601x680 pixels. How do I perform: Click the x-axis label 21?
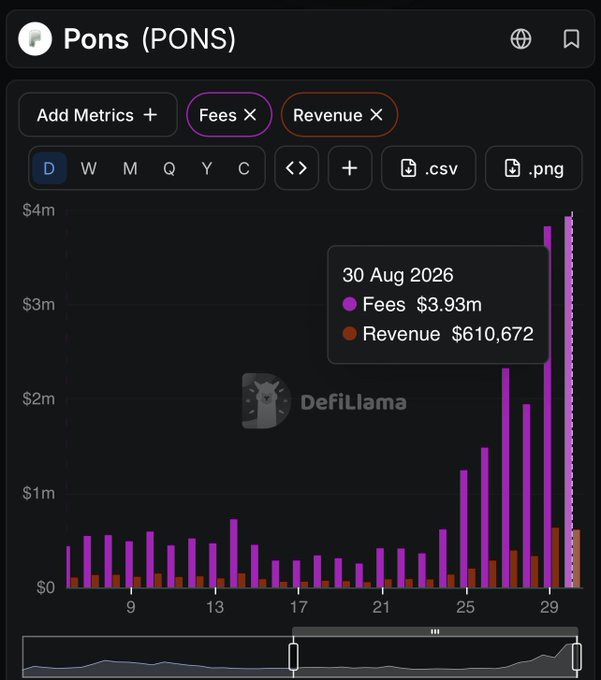pyautogui.click(x=381, y=607)
